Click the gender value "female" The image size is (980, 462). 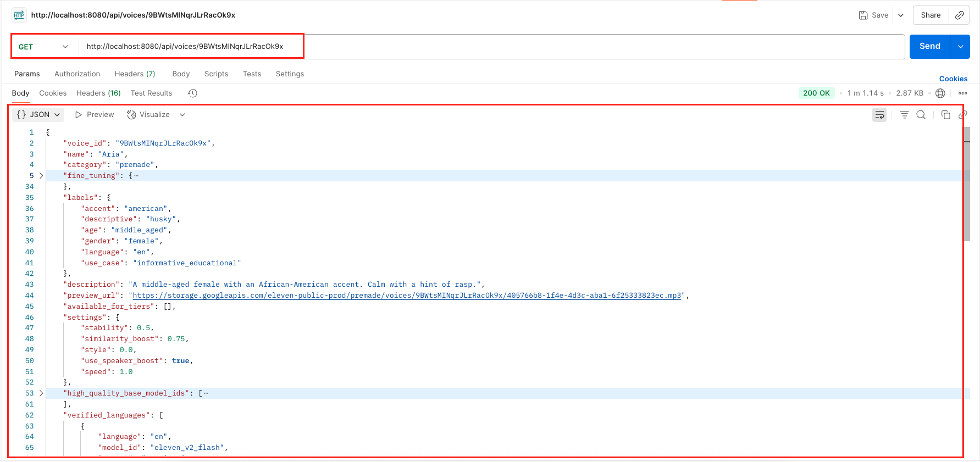point(142,241)
